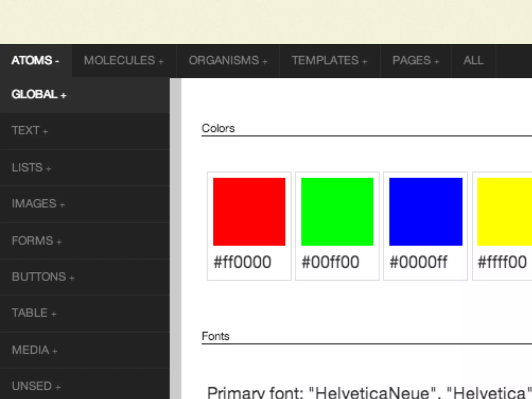532x399 pixels.
Task: Open the TEMPLATES menu
Action: 329,61
